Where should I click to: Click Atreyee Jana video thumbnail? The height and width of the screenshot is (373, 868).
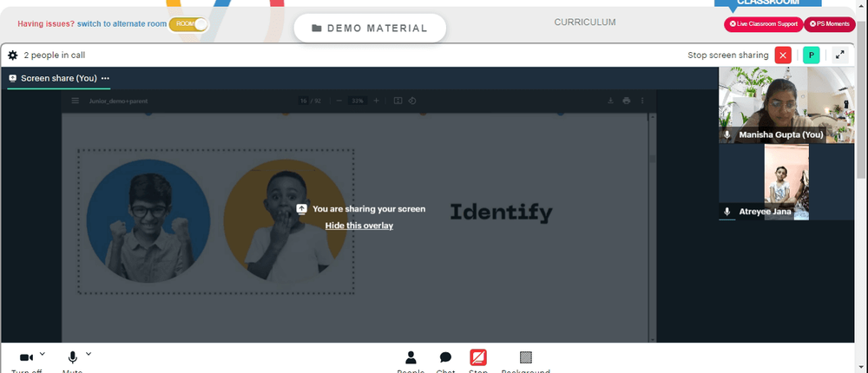786,182
